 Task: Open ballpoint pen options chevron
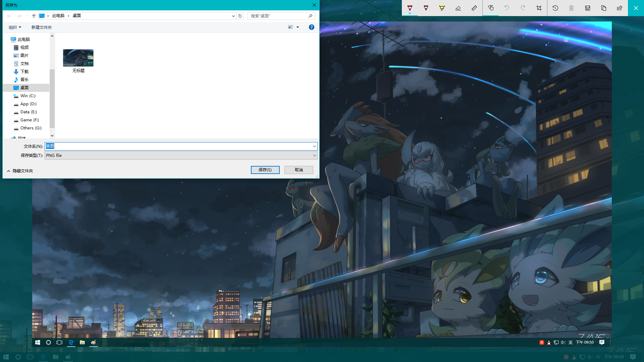[410, 13]
